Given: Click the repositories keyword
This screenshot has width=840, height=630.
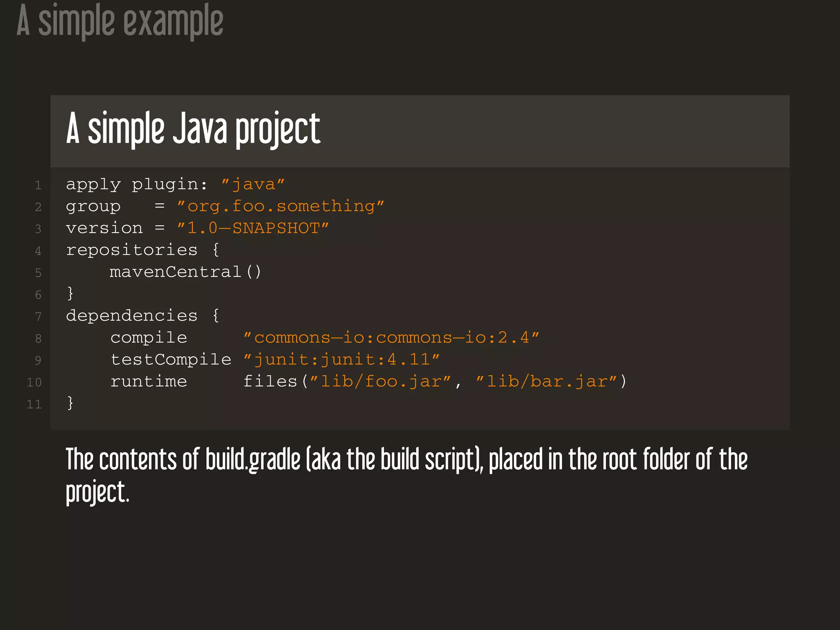Looking at the screenshot, I should pos(132,250).
